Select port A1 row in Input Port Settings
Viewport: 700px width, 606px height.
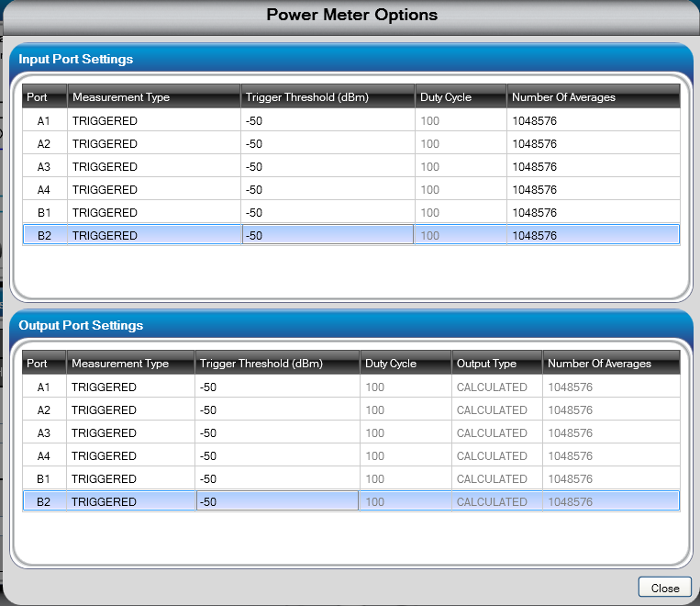coord(44,120)
